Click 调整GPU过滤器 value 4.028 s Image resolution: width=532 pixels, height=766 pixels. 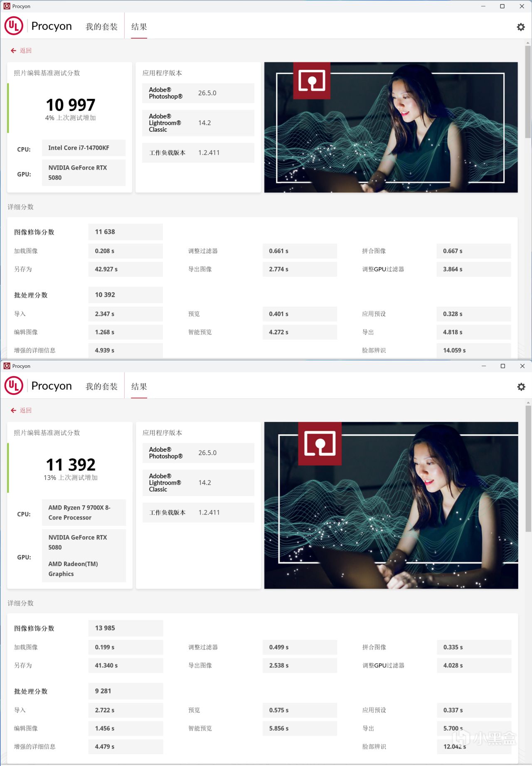(474, 665)
